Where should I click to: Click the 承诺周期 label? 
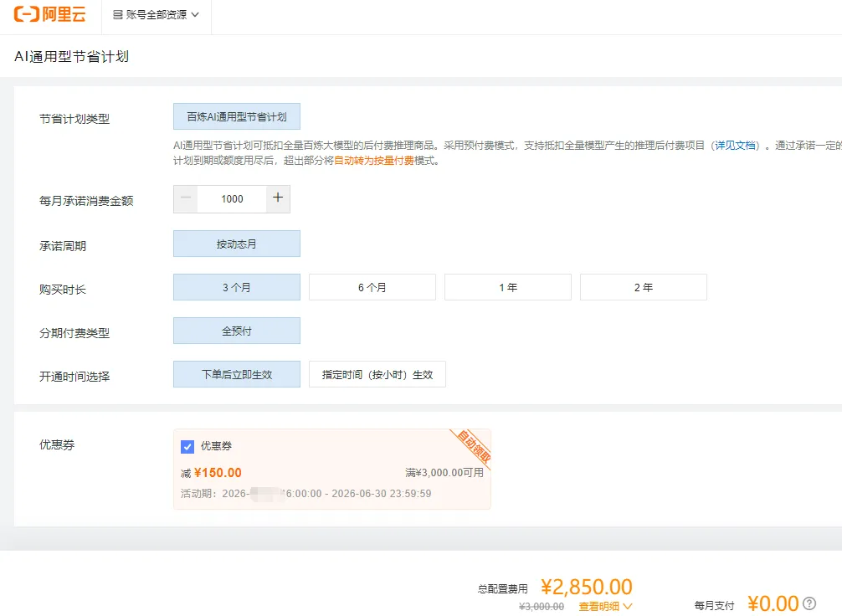tap(62, 246)
